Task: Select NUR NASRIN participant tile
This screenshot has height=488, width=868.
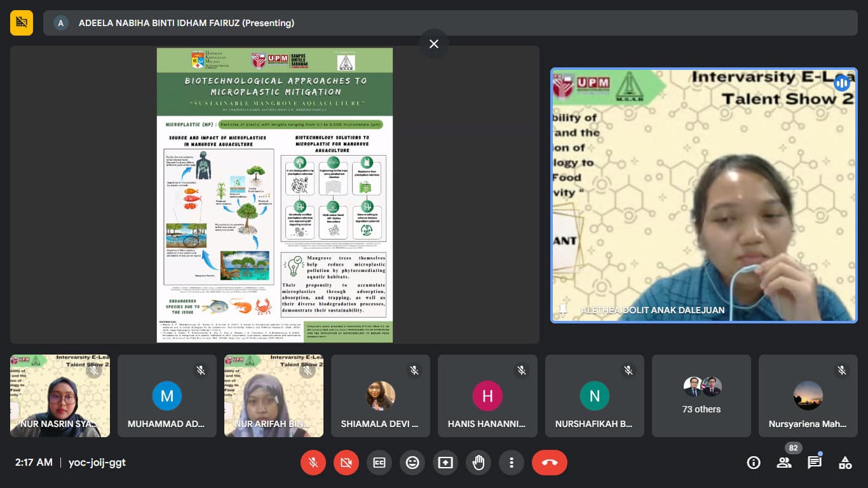Action: coord(60,396)
